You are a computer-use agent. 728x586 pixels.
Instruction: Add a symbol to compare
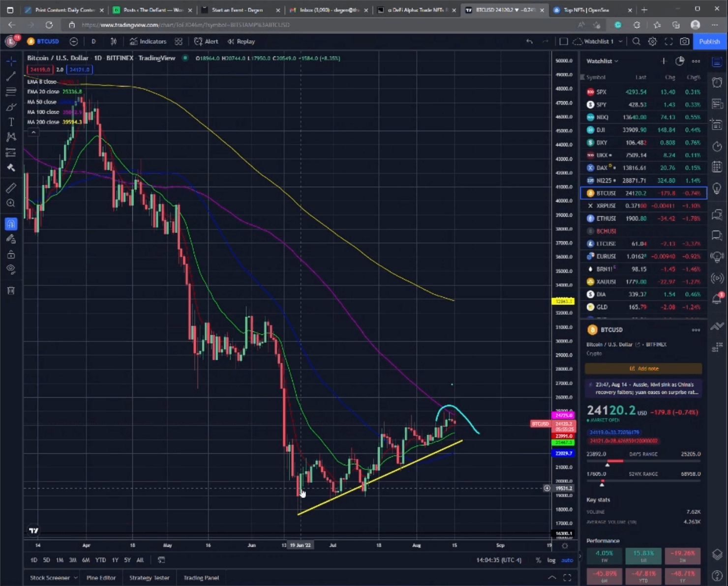74,41
